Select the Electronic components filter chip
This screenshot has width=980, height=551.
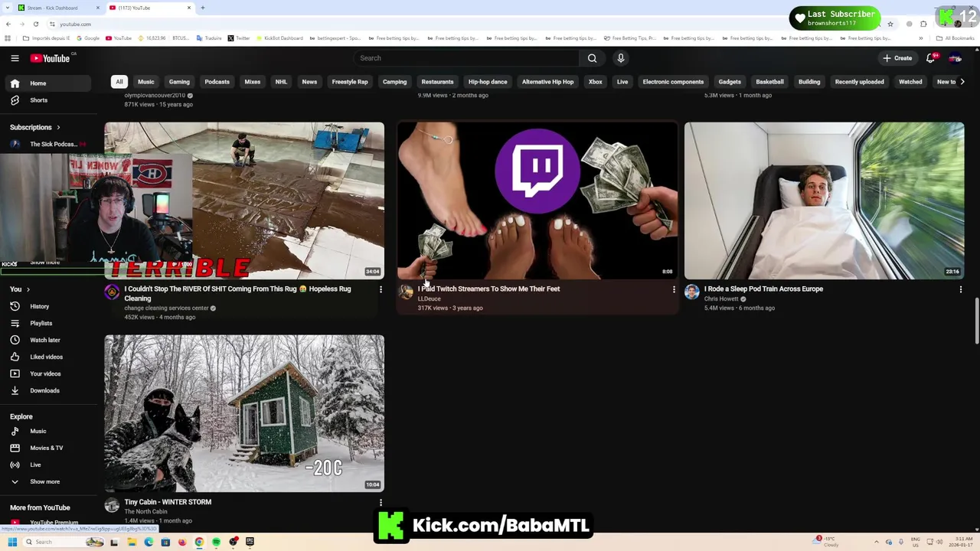click(673, 82)
